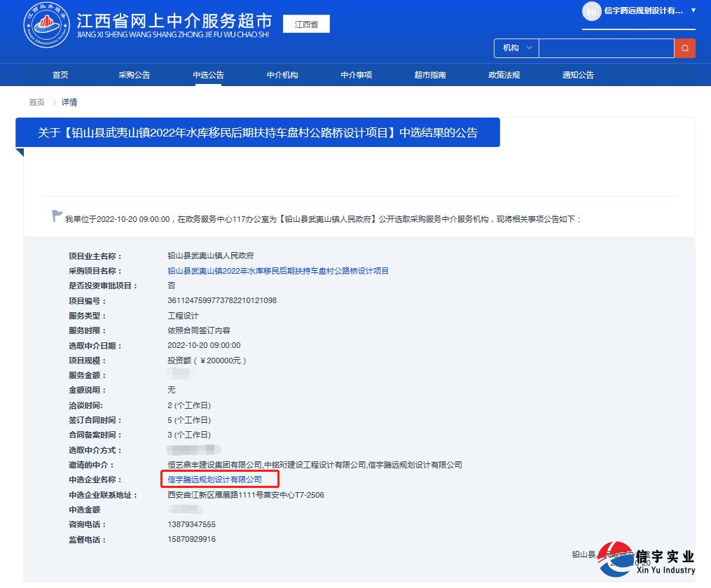Open the 政策法规 section
This screenshot has width=711, height=588.
(504, 75)
